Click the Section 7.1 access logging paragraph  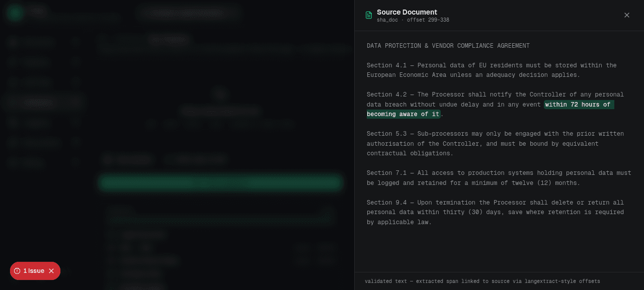(499, 178)
